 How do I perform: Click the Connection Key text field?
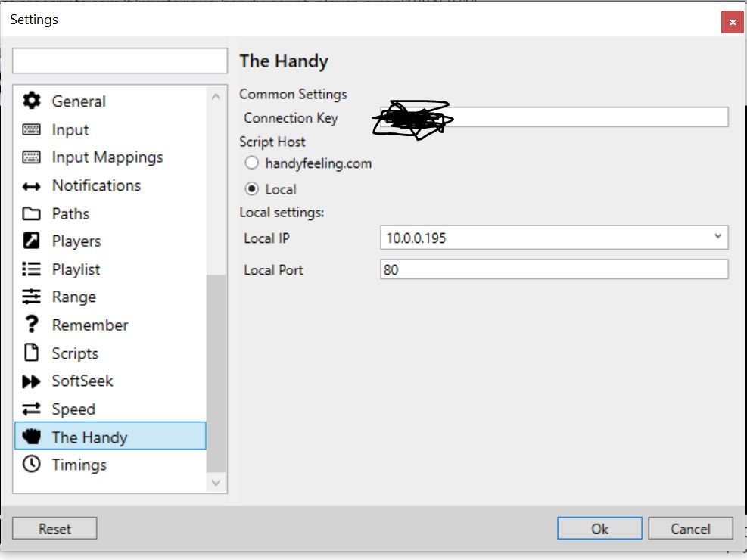(554, 117)
